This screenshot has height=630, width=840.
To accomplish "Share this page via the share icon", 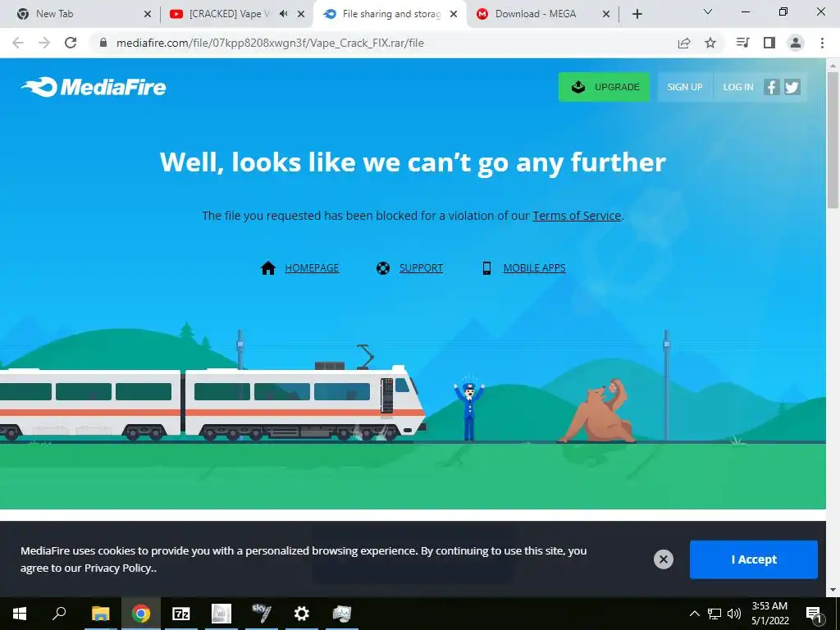I will click(684, 43).
